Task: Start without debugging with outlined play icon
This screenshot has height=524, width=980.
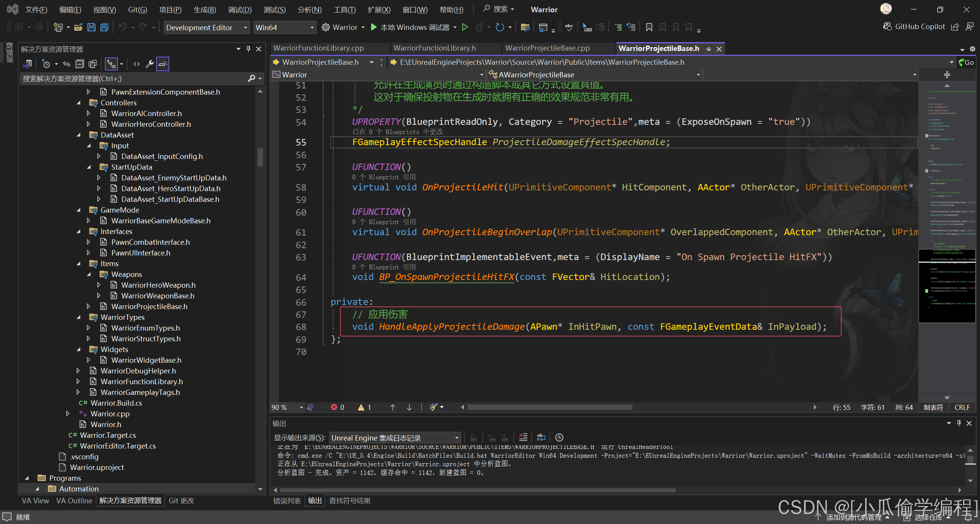Action: [x=465, y=27]
